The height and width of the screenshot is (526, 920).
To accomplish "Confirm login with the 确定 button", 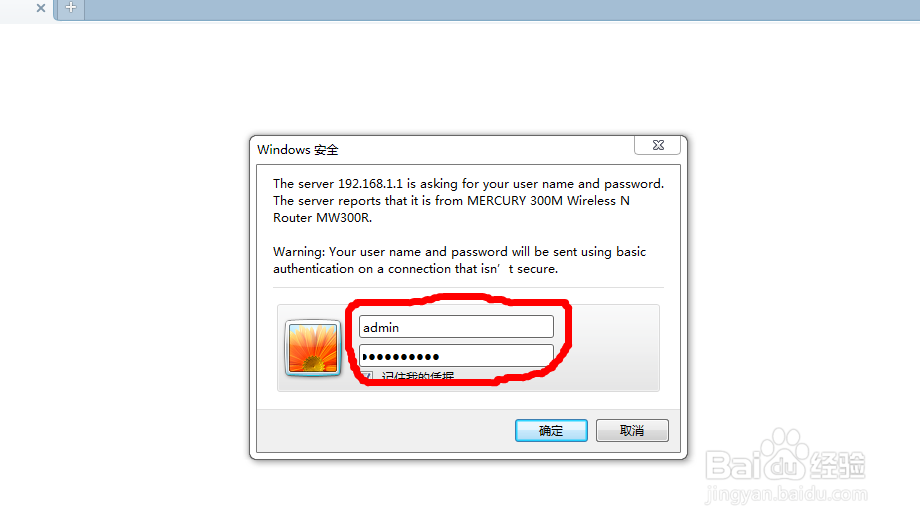I will tap(551, 430).
